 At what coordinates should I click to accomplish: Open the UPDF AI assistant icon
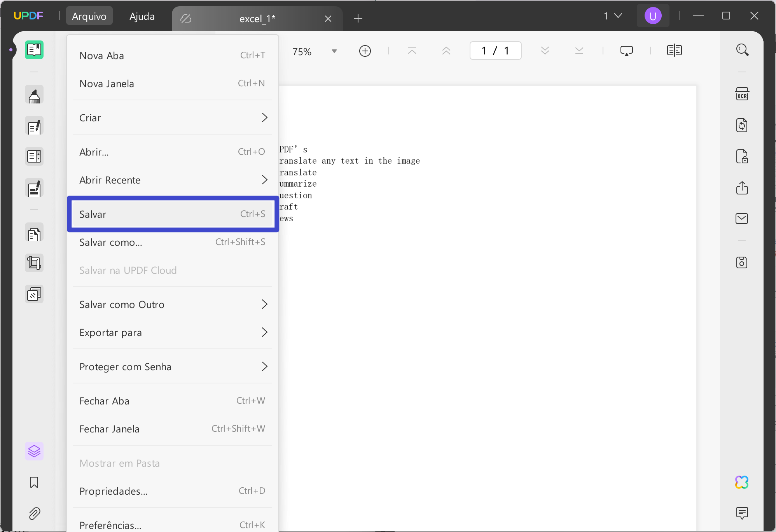(742, 482)
